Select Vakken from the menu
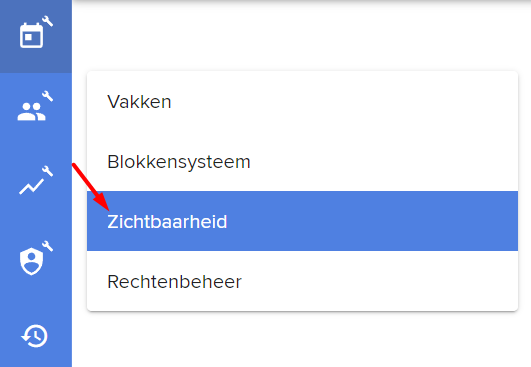Viewport: 531px width, 367px height. pos(302,102)
